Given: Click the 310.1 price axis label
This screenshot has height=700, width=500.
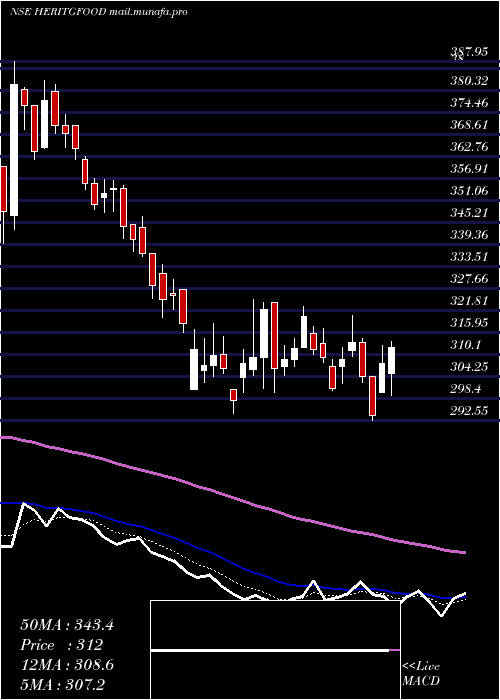Looking at the screenshot, I should point(466,344).
